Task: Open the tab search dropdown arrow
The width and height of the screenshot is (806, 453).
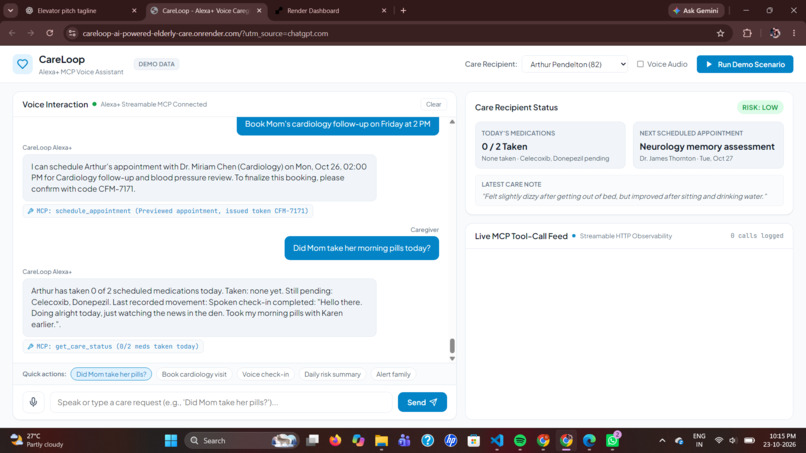Action: [x=10, y=10]
